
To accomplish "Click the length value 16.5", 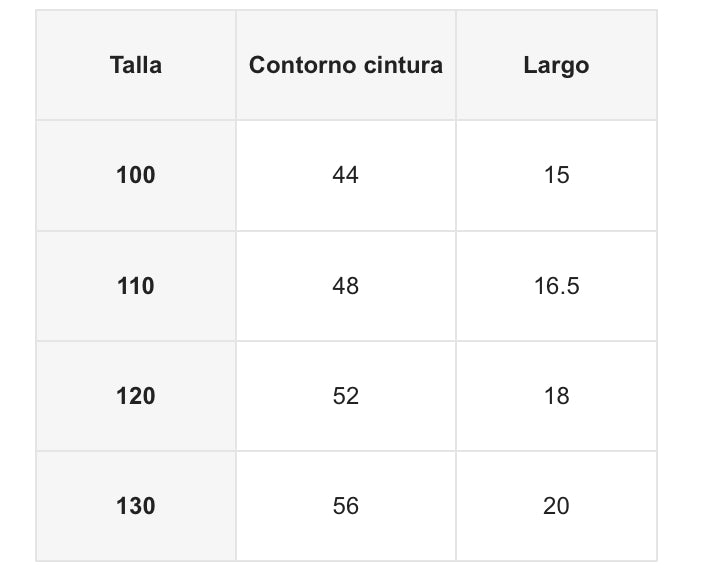I will point(556,286).
